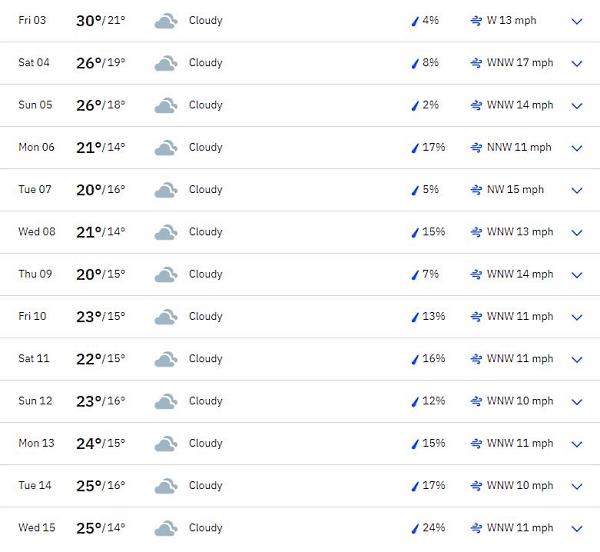Click the wind icon next to NW 15 mph

coord(476,190)
